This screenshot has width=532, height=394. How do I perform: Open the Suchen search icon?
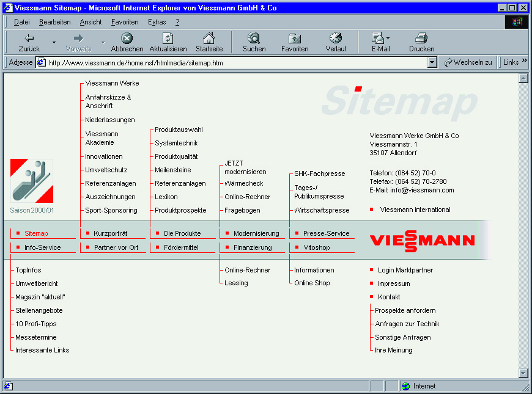(254, 38)
